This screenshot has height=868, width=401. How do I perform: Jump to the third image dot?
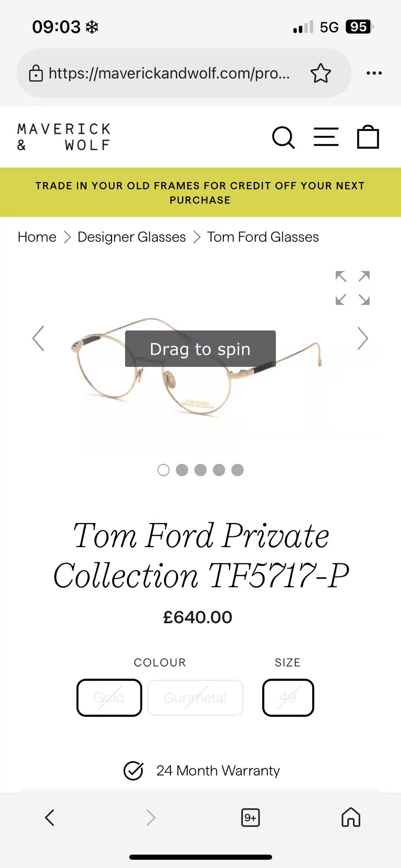coord(200,470)
